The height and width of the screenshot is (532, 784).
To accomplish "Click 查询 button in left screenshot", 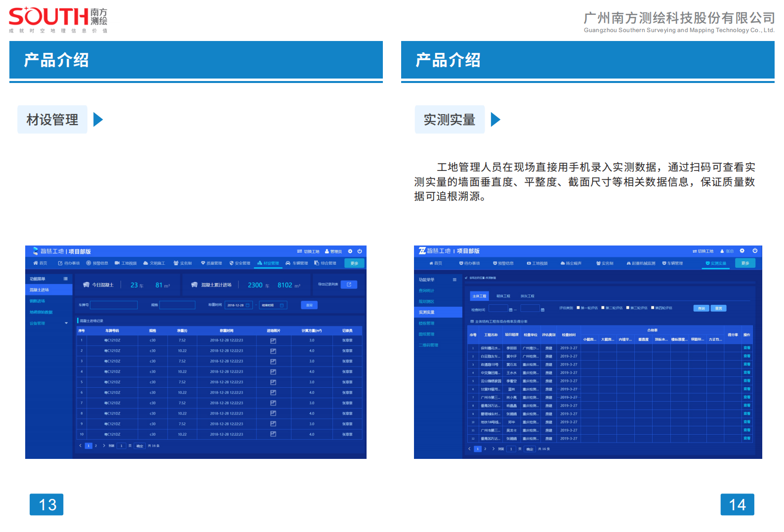I will [309, 305].
